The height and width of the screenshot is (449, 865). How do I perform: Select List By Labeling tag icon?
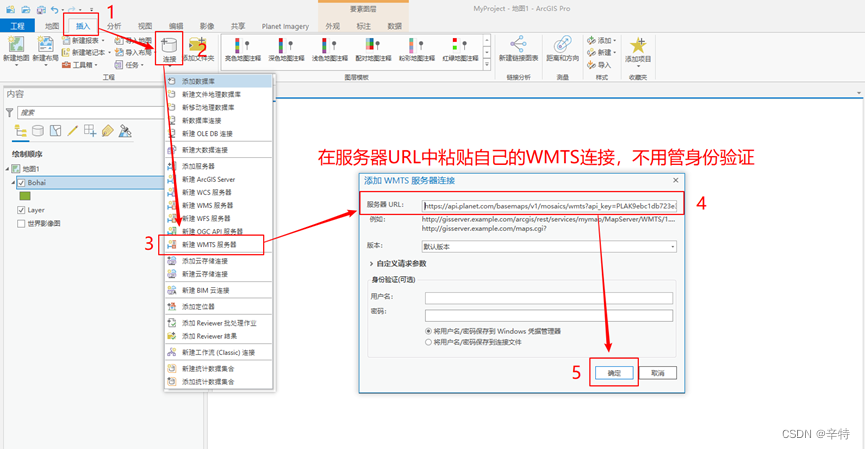(x=108, y=131)
